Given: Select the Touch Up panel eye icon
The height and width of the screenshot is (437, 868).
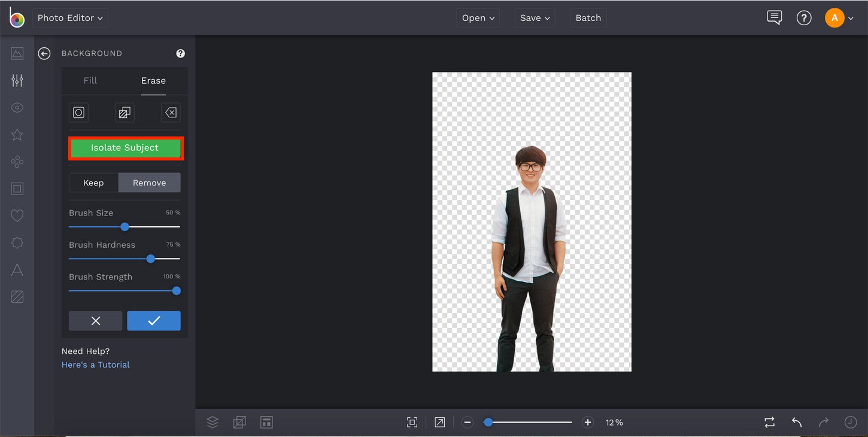Looking at the screenshot, I should coord(17,107).
